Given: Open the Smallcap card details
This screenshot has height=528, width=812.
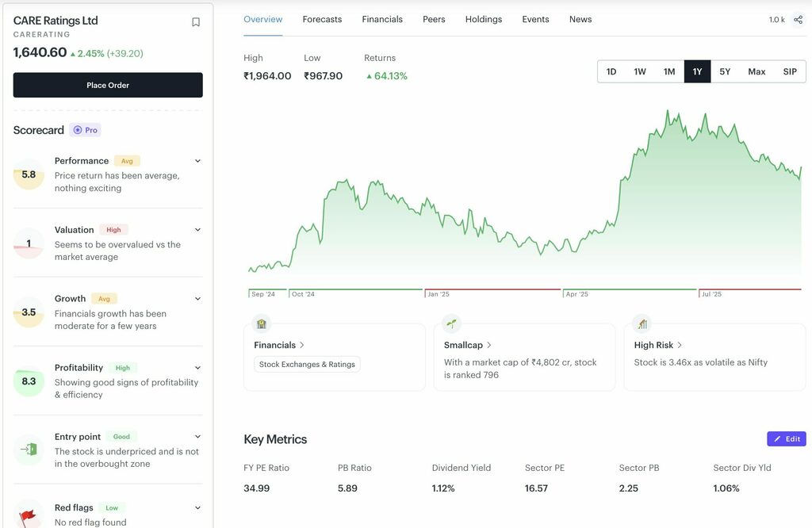Looking at the screenshot, I should click(468, 346).
